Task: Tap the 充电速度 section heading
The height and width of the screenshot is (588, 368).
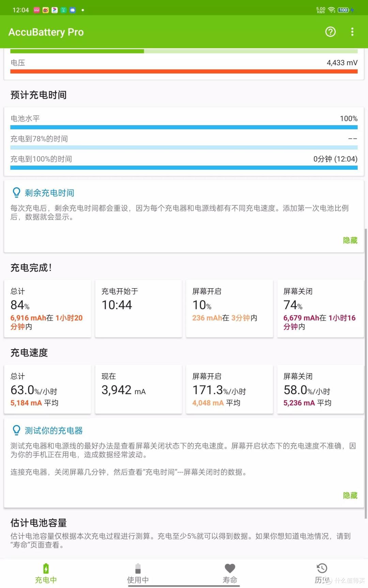Action: coord(29,353)
